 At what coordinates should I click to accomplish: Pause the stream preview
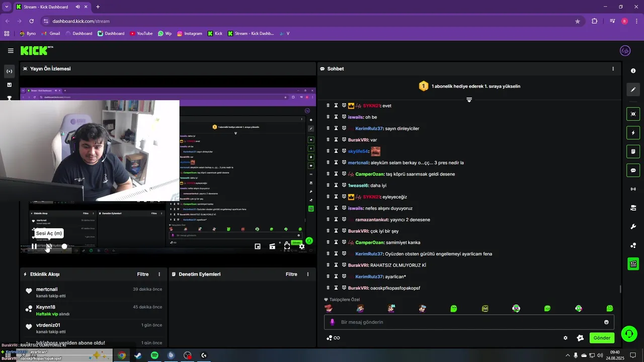click(x=34, y=246)
